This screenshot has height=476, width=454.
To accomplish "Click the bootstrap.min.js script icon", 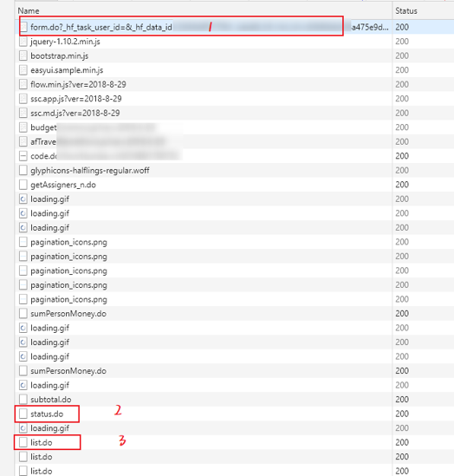I will [x=23, y=55].
